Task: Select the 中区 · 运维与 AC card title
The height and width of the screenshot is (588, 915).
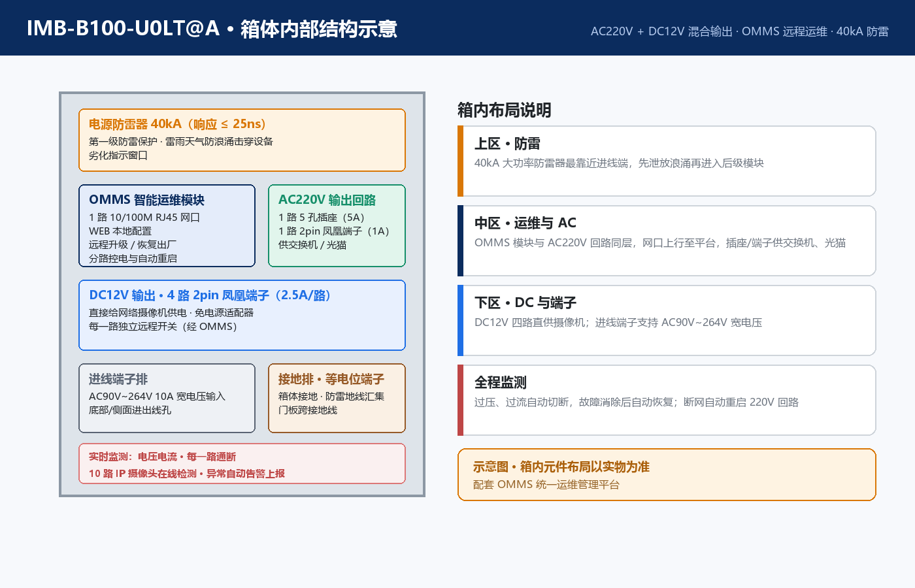Action: 525,223
